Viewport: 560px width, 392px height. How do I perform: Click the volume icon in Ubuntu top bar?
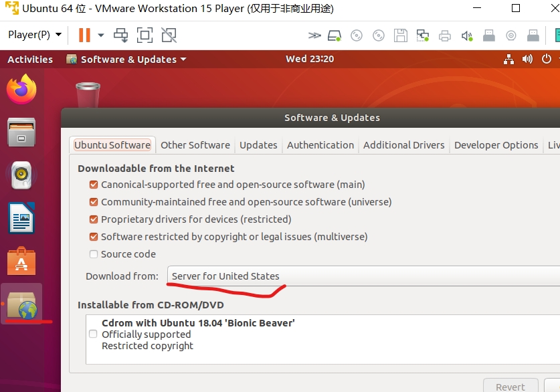point(528,60)
